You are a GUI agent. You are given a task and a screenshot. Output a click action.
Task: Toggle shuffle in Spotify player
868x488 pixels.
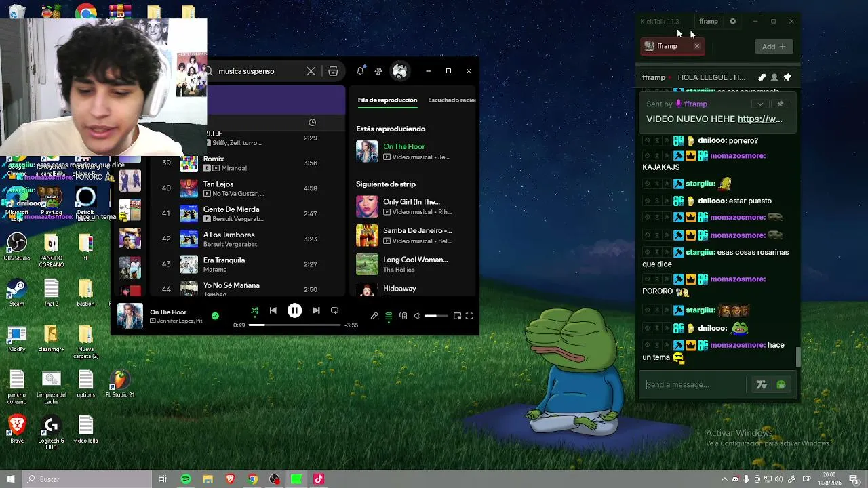click(x=255, y=311)
